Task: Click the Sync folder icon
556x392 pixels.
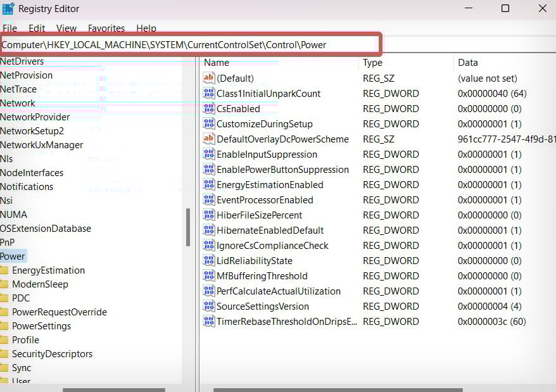Action: (x=4, y=368)
